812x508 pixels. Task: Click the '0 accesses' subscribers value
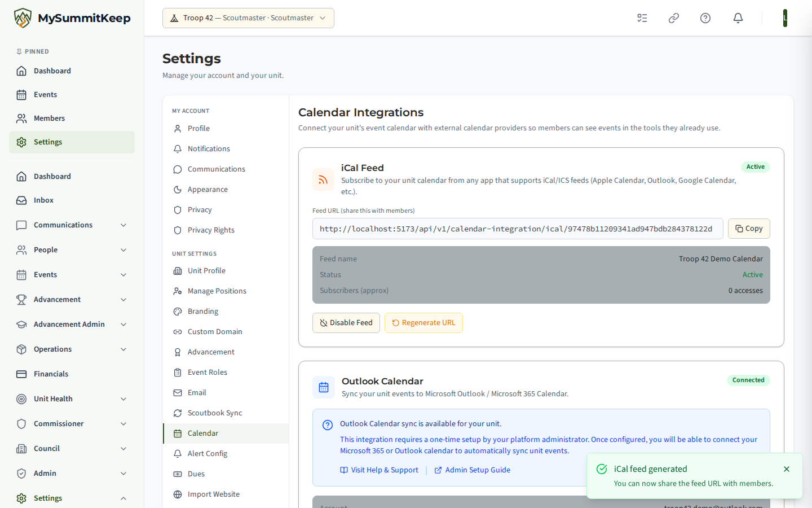[x=745, y=291]
